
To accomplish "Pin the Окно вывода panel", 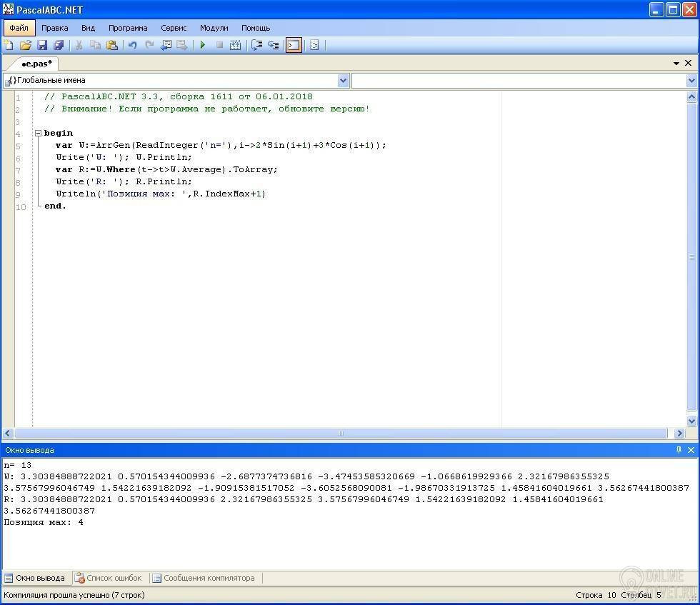I will (x=679, y=450).
